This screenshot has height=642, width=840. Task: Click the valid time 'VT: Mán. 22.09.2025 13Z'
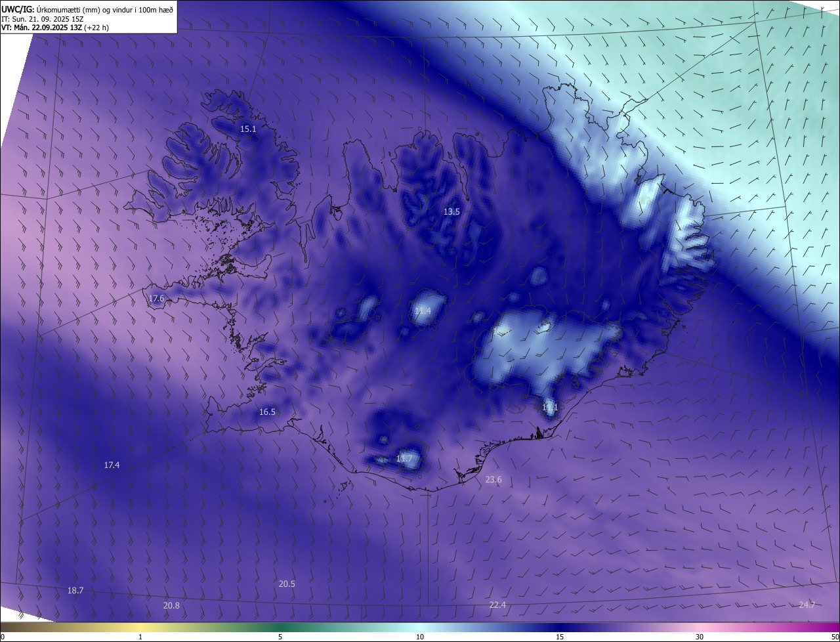(x=40, y=27)
